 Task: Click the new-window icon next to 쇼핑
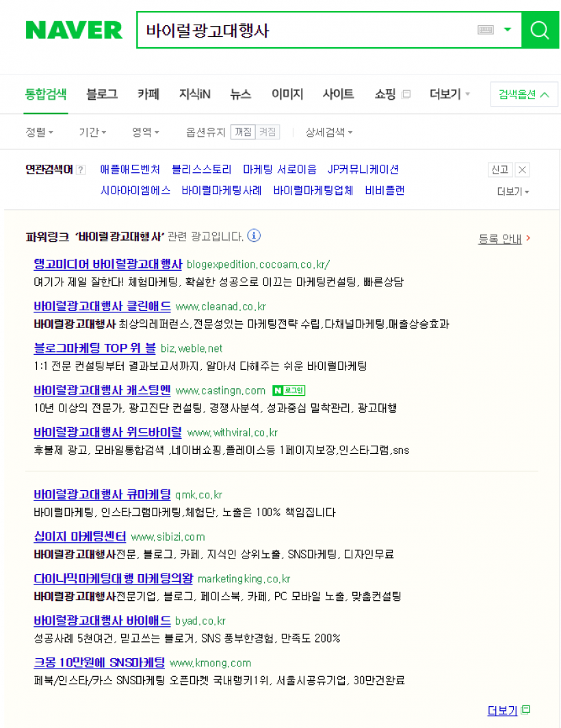(x=406, y=94)
